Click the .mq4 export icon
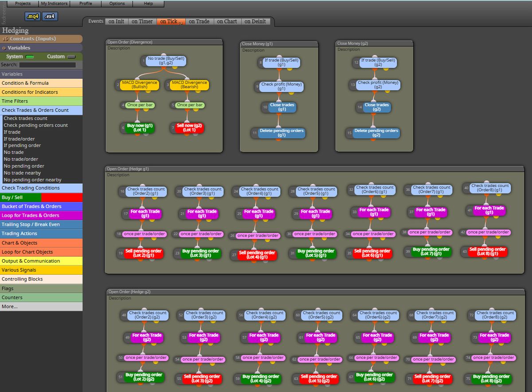Screen dimensions: 532x392 click(33, 16)
